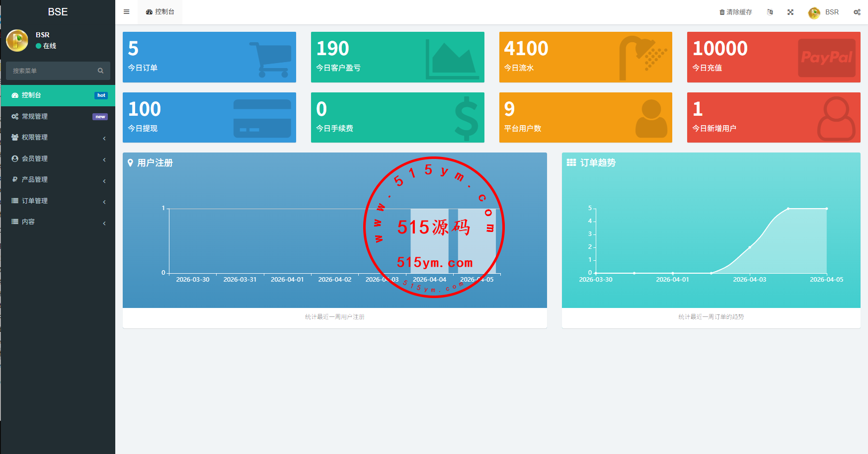Click the PayPal icon on 今日充值 card
This screenshot has height=454, width=868.
[826, 58]
